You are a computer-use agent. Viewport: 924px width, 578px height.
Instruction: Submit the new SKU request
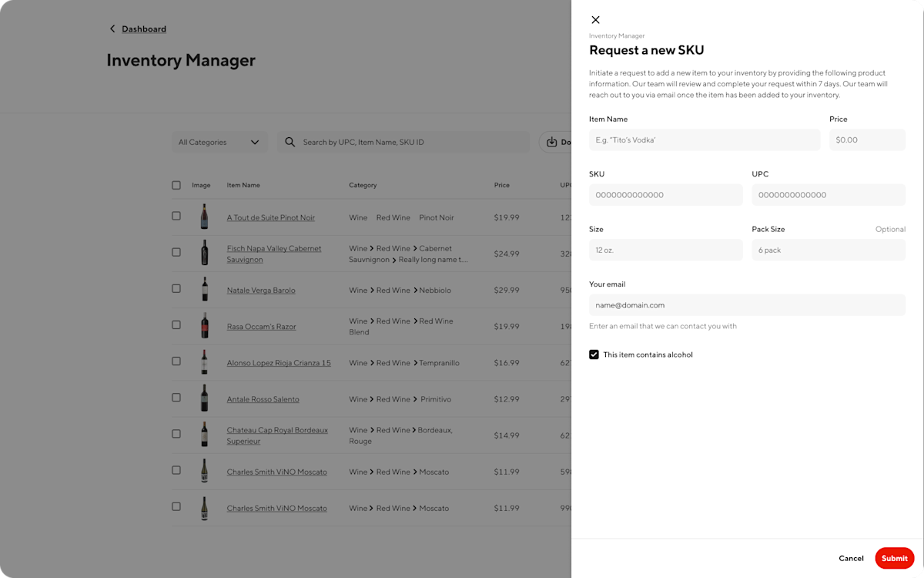(894, 558)
